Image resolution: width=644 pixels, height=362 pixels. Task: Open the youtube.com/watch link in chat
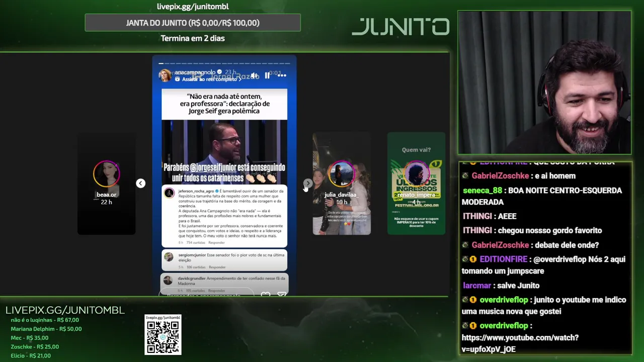pos(520,343)
